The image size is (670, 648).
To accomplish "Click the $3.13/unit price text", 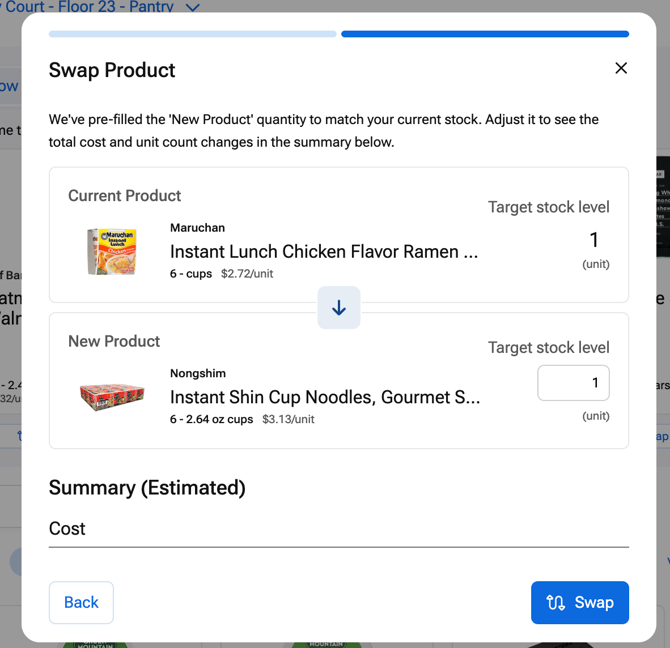I will point(288,419).
